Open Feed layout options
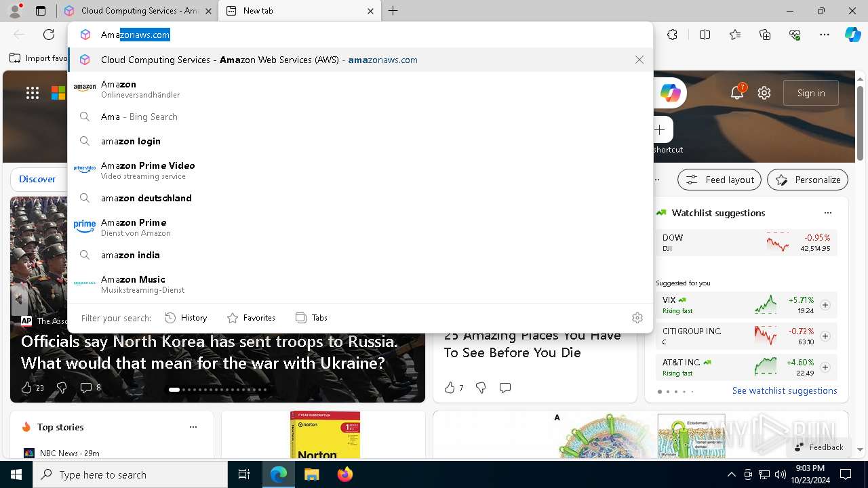 [719, 180]
